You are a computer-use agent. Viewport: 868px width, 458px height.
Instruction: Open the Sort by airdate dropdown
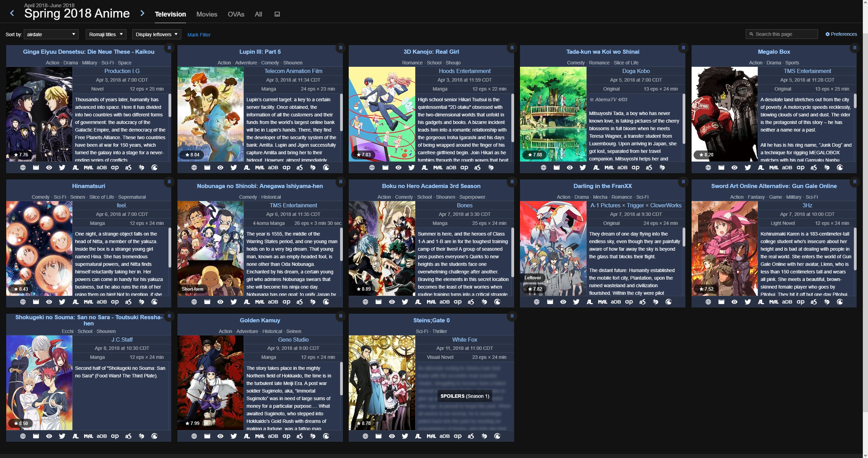51,34
